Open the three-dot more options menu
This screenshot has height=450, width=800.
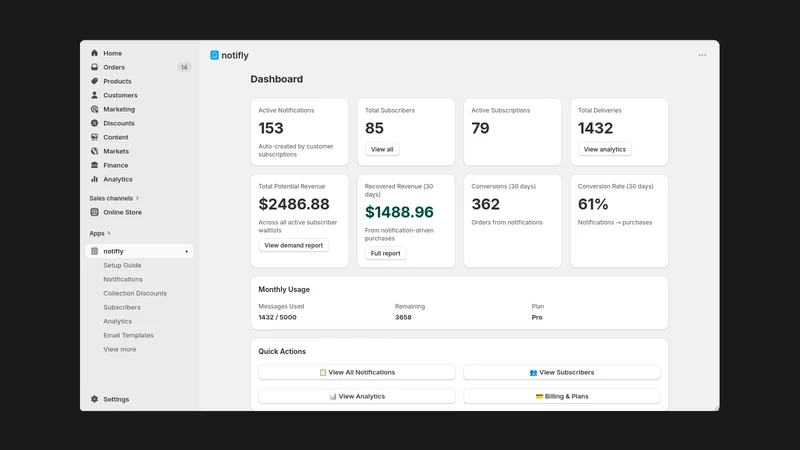(x=703, y=55)
